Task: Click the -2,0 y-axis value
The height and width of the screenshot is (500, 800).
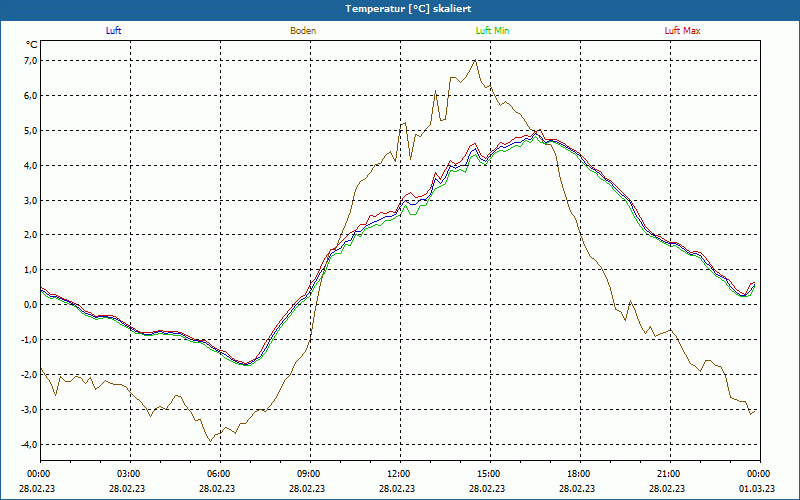Action: tap(29, 374)
